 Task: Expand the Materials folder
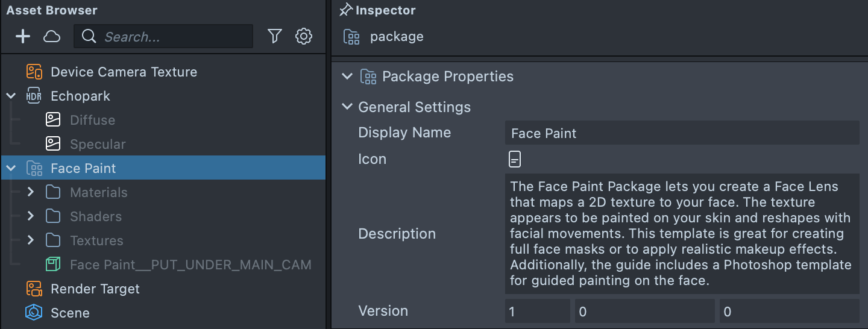click(31, 192)
